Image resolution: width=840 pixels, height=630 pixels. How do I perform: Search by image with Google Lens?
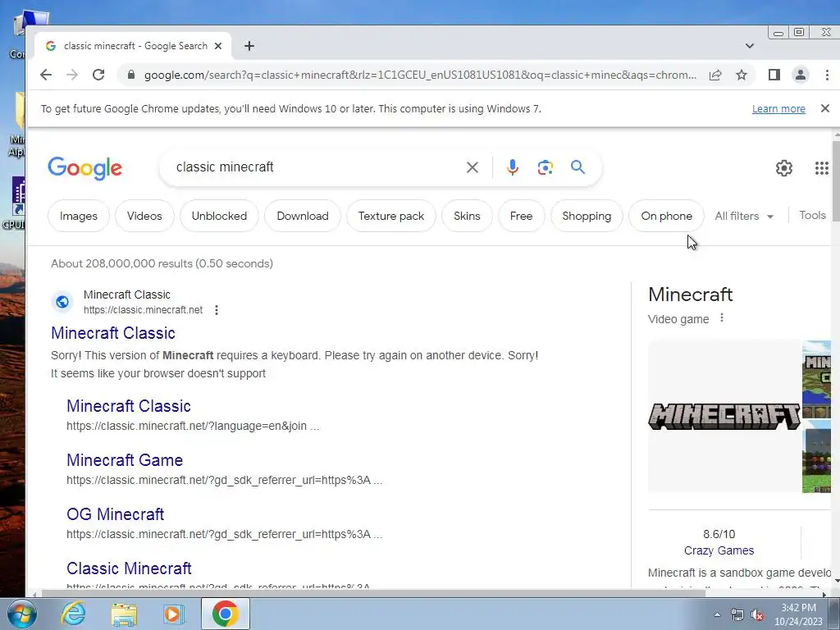click(x=545, y=167)
